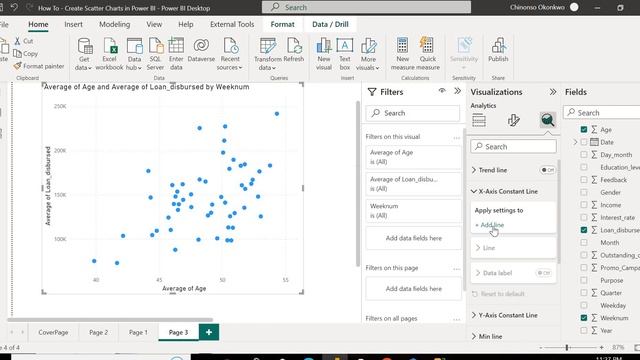Image resolution: width=640 pixels, height=360 pixels.
Task: Click Add line link
Action: point(490,225)
